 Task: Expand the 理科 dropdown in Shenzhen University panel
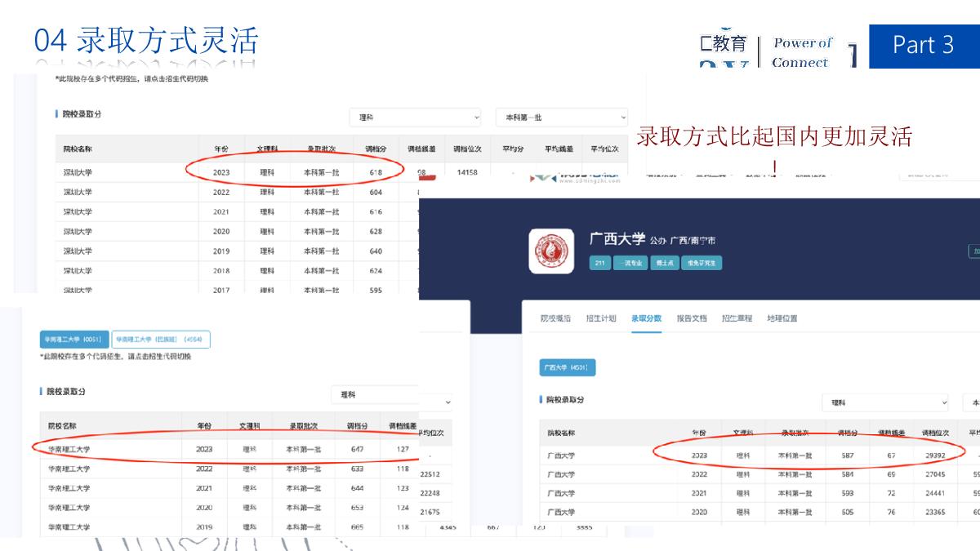(415, 118)
